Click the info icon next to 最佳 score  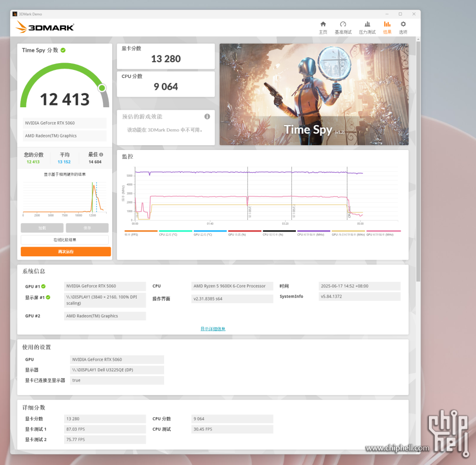101,154
